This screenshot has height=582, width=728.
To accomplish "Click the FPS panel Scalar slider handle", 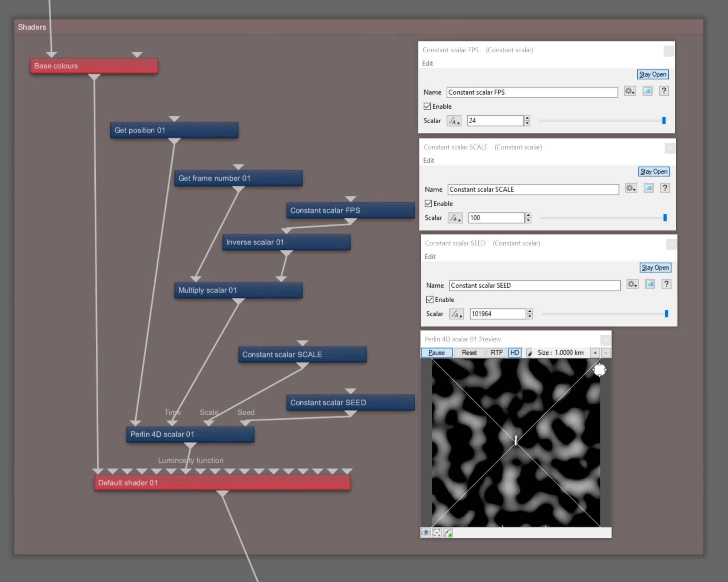I will point(664,120).
